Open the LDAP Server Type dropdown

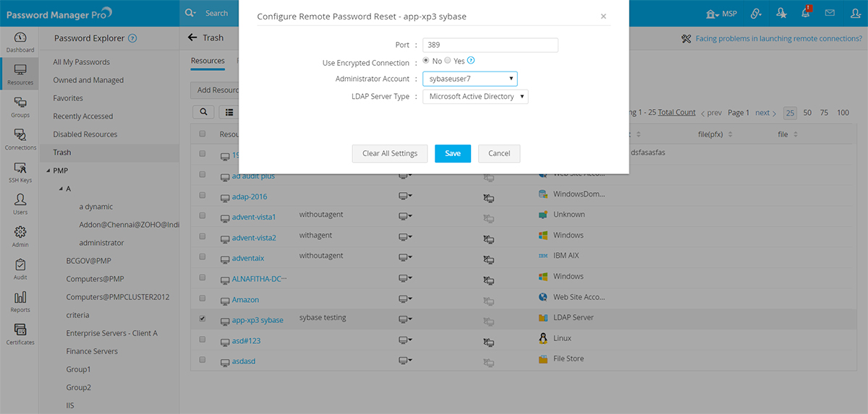click(475, 97)
